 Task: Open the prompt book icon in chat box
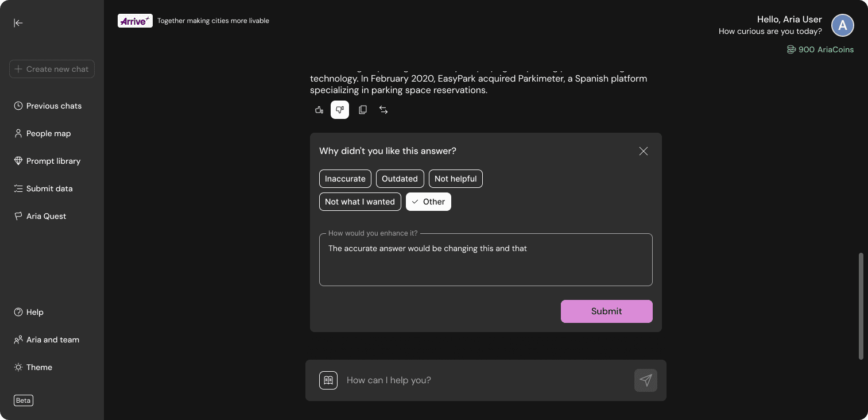(328, 380)
